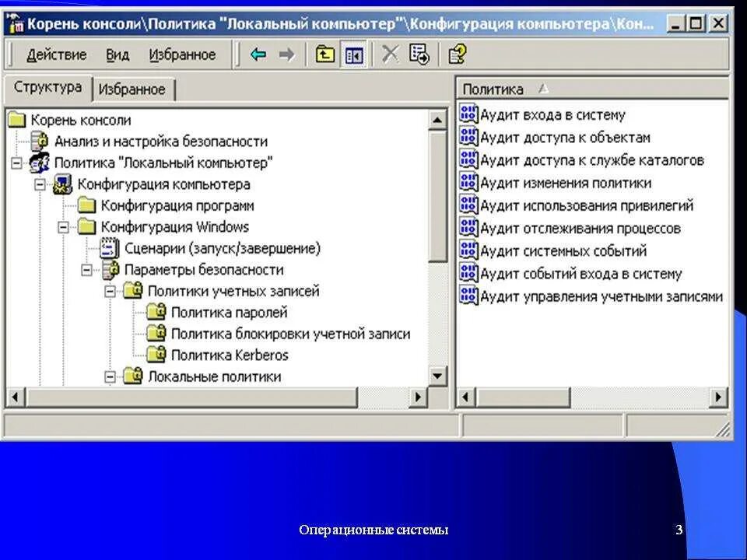Click the Help question mark toolbar icon
The height and width of the screenshot is (560, 747).
tap(458, 54)
